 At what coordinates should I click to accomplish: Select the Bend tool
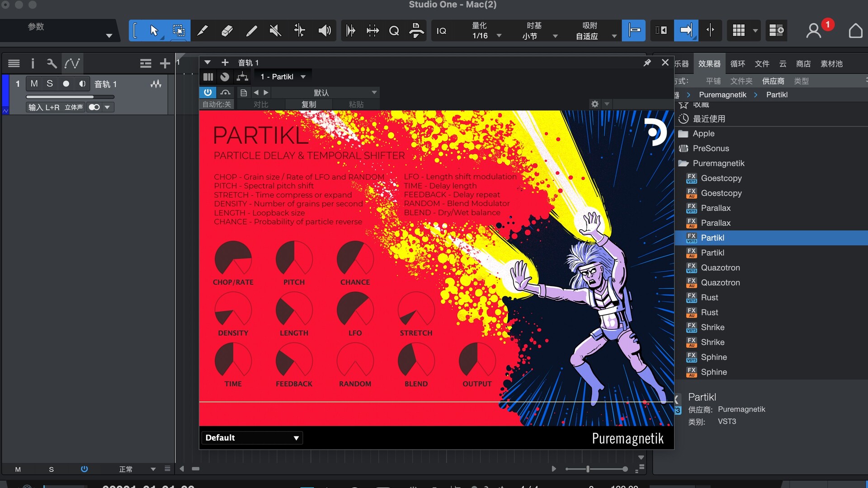click(299, 31)
